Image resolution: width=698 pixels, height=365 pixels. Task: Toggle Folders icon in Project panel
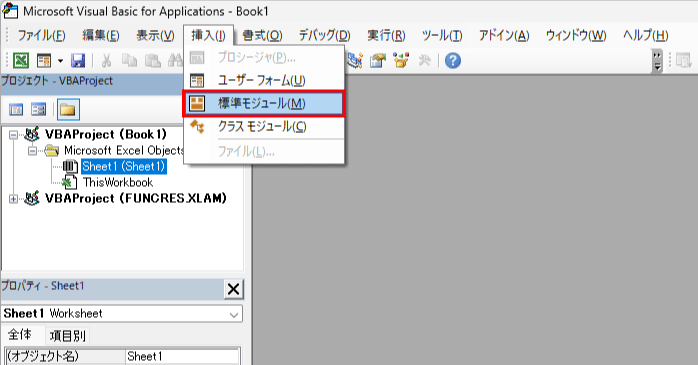(68, 110)
